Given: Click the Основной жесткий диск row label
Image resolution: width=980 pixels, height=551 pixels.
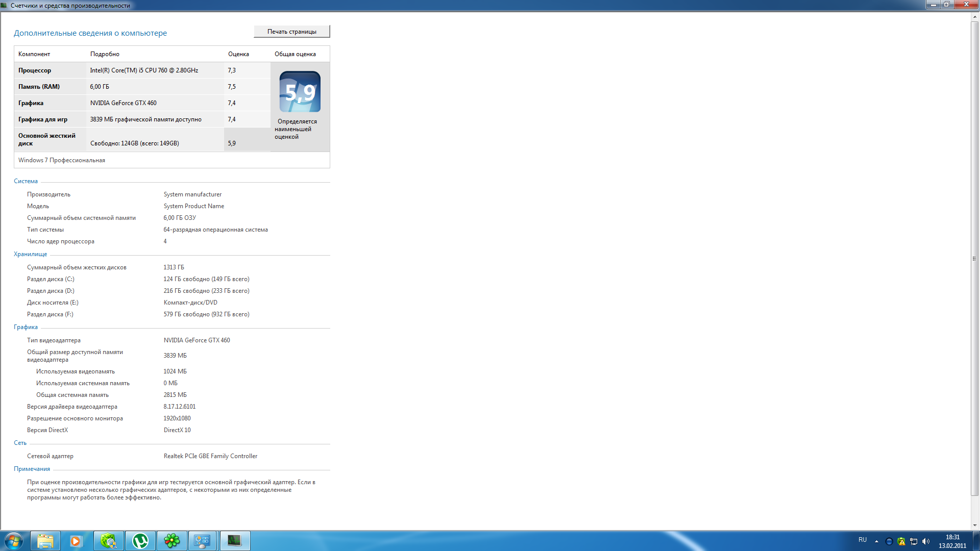Looking at the screenshot, I should [x=47, y=139].
